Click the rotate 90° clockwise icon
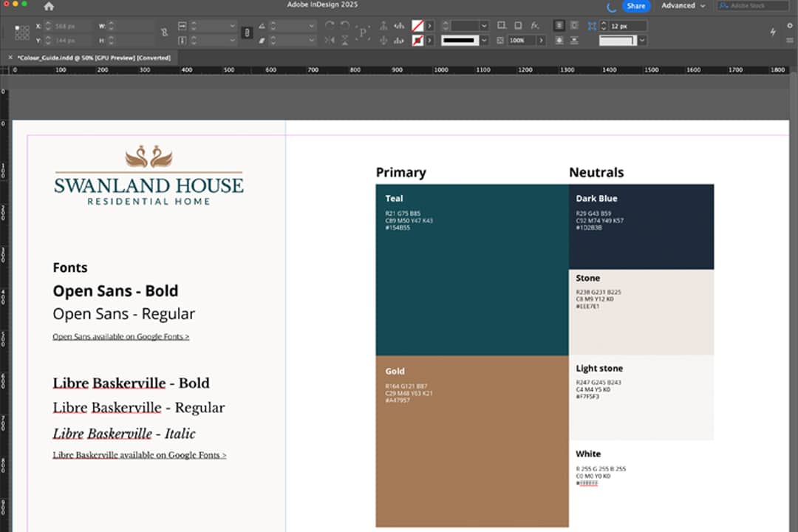Image resolution: width=798 pixels, height=532 pixels. tap(330, 25)
